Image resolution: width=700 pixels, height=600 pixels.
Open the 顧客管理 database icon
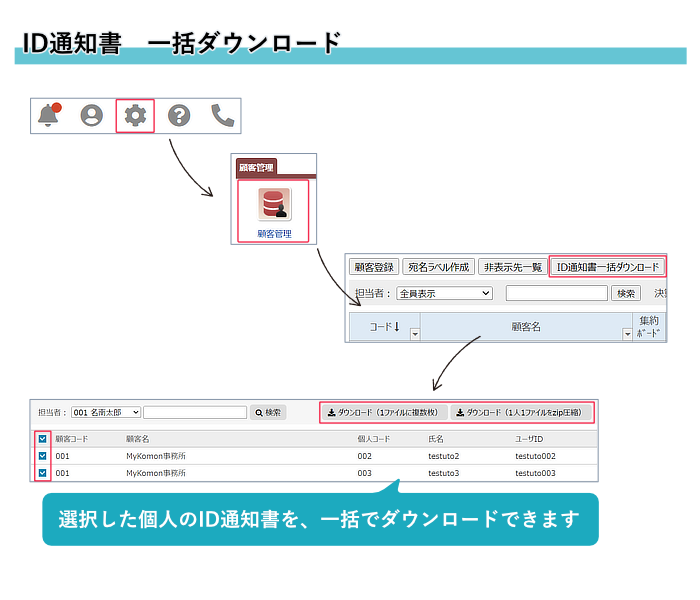(273, 204)
